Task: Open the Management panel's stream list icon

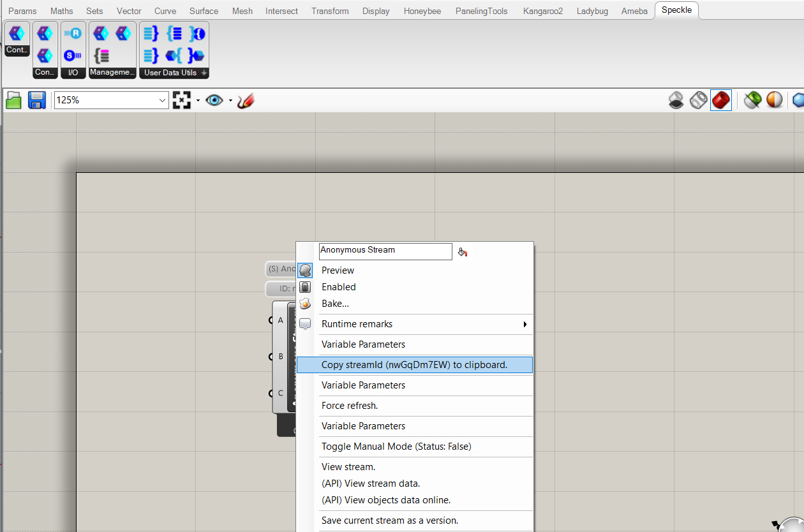Action: (101, 55)
